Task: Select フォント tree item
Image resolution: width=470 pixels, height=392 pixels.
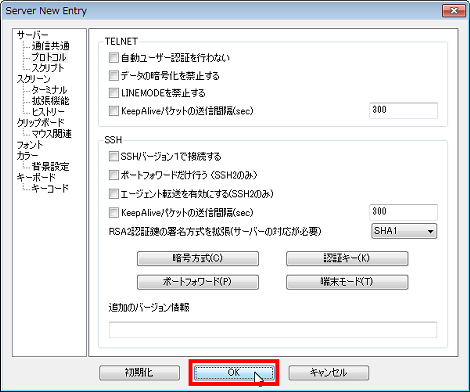Action: point(30,145)
